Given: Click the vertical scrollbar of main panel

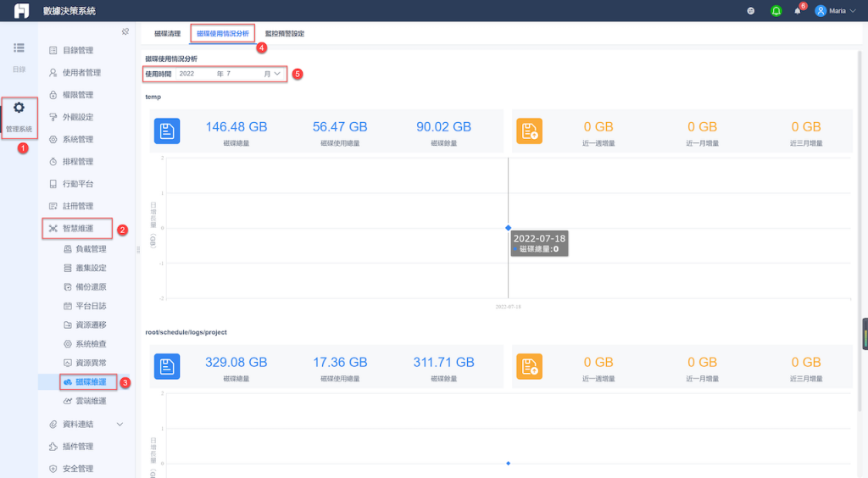Looking at the screenshot, I should 860,230.
